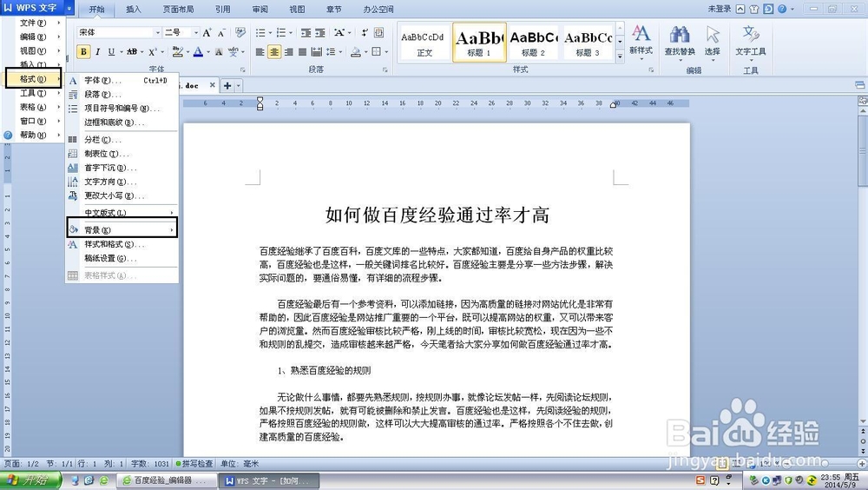Open the 文件 menu
This screenshot has width=868, height=490.
pos(33,23)
